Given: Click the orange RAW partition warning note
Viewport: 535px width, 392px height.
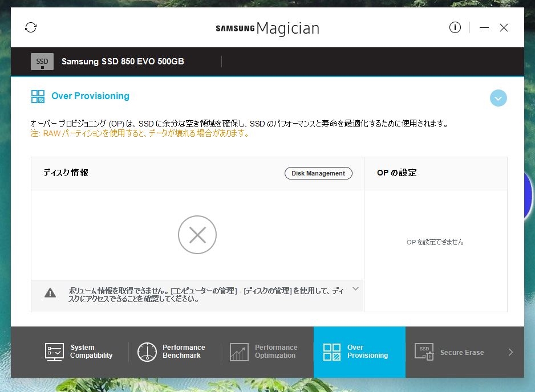Looking at the screenshot, I should (x=140, y=133).
